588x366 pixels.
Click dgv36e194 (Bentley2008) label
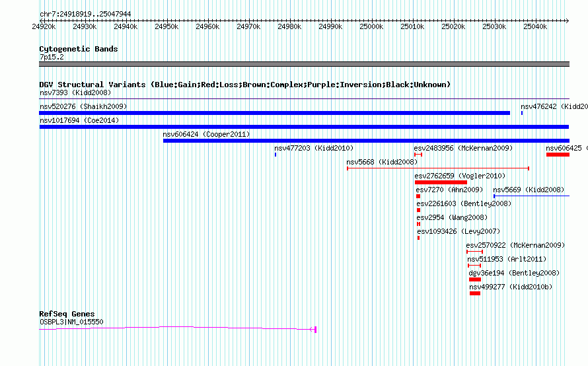tap(514, 273)
